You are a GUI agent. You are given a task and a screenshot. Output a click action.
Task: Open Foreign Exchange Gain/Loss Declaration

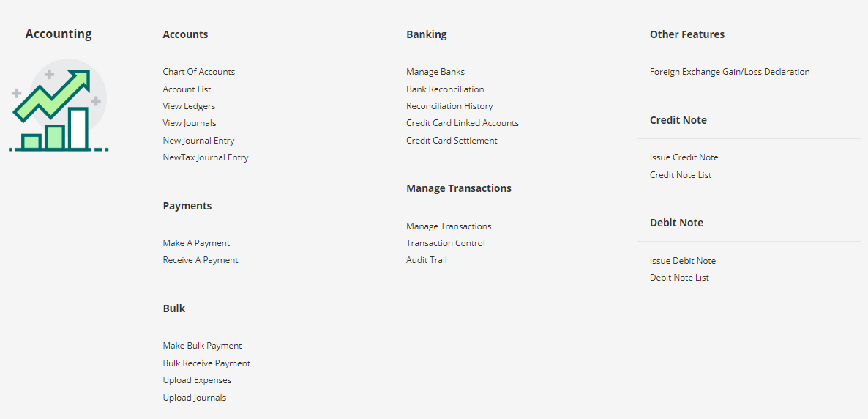click(730, 72)
